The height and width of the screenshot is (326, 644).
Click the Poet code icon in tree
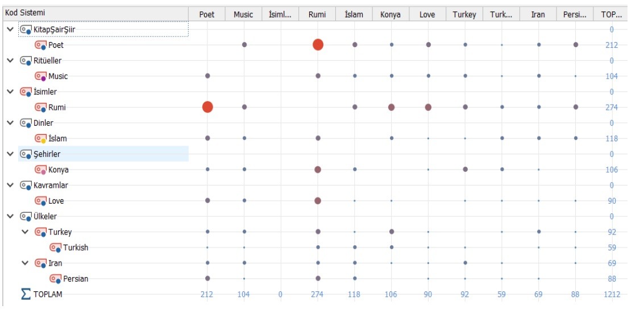[x=40, y=45]
